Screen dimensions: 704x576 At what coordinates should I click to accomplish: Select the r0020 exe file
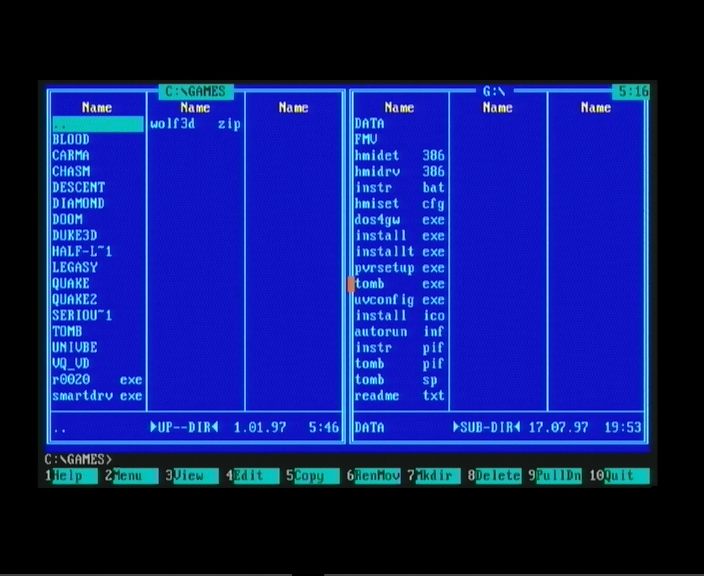pos(97,380)
